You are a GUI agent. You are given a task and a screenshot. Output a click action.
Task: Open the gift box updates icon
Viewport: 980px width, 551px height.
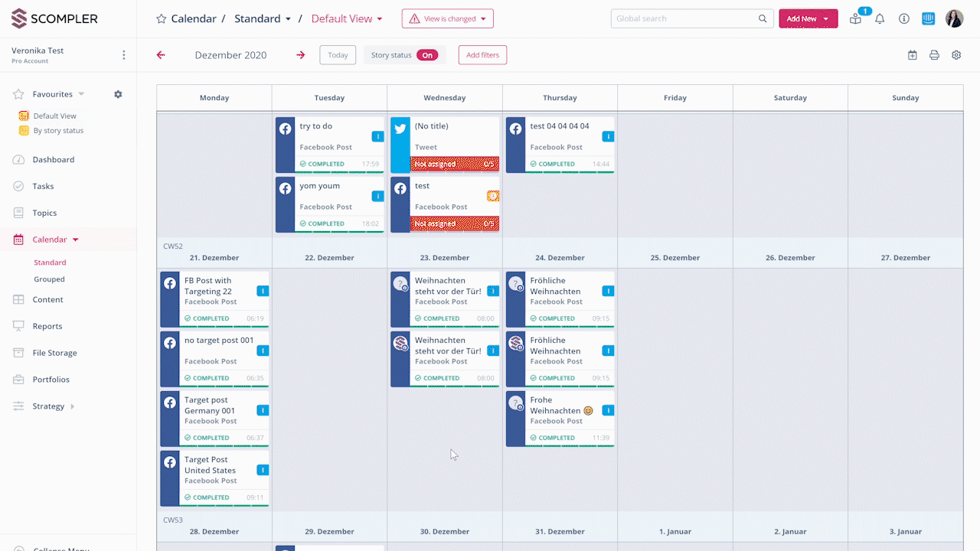(x=855, y=19)
